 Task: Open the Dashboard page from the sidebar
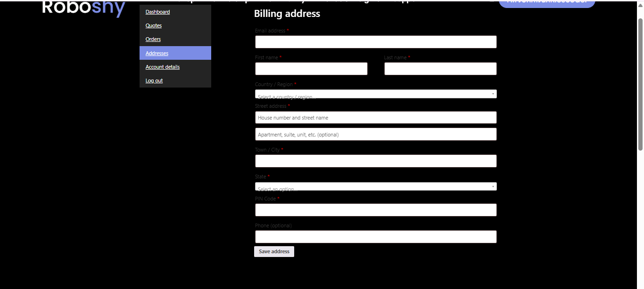(x=157, y=12)
